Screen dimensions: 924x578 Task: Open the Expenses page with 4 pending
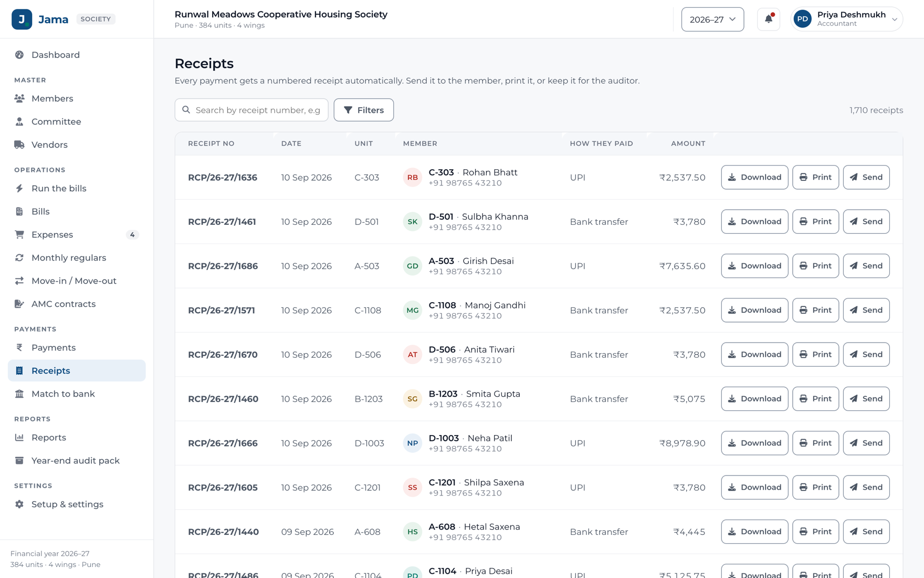pos(77,234)
